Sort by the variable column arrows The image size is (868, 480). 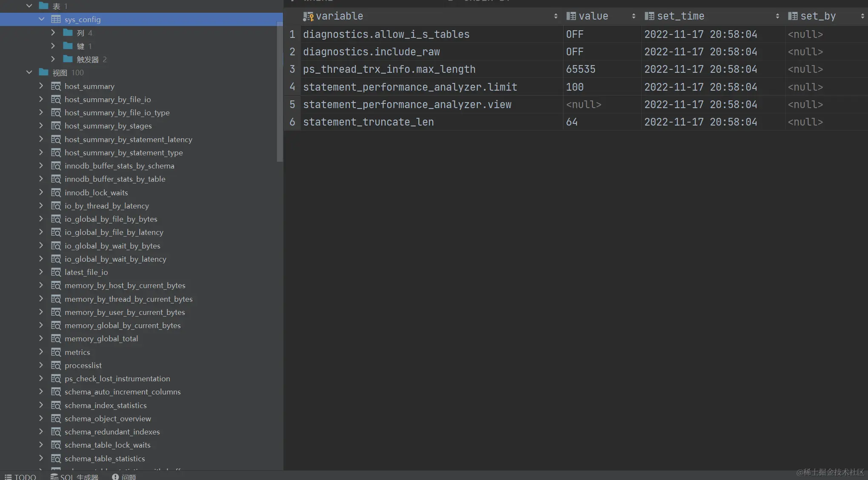pos(556,16)
